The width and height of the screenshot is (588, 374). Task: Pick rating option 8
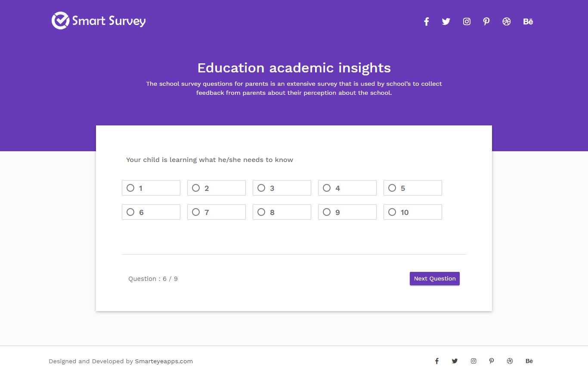click(x=282, y=212)
